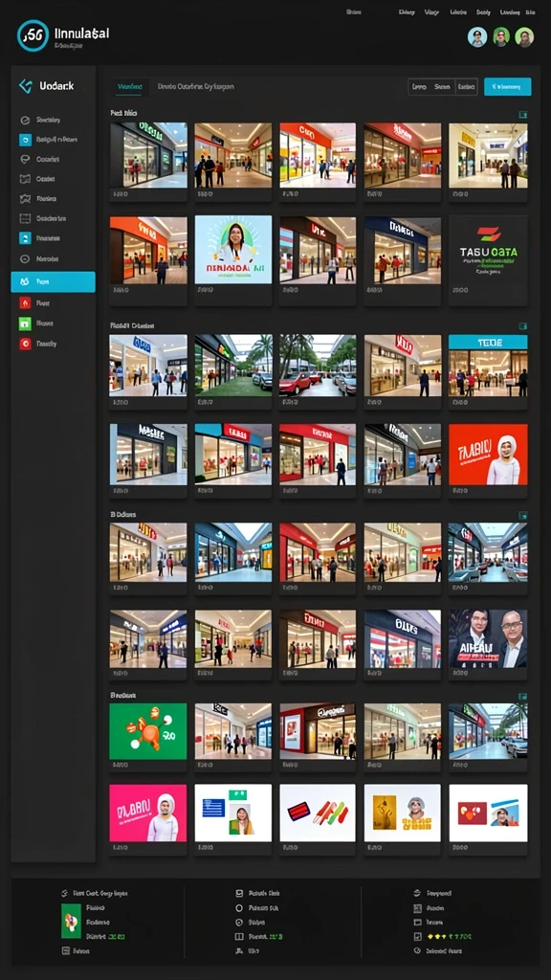Click the shield icon in footer middle column

238,922
